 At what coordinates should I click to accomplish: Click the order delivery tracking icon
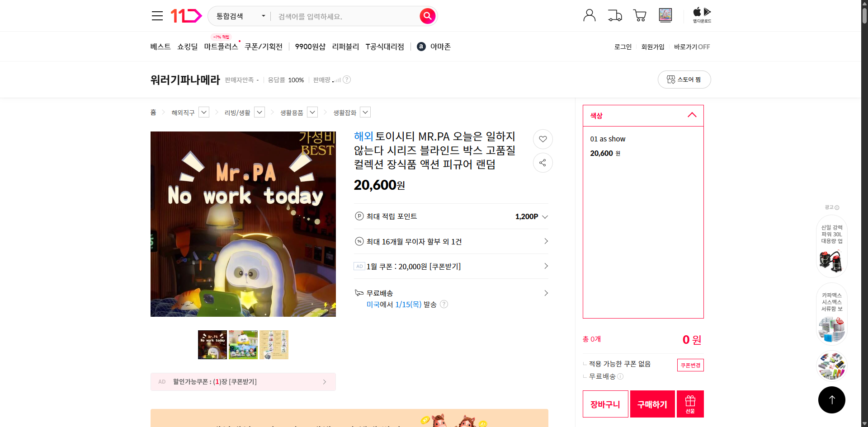click(614, 15)
